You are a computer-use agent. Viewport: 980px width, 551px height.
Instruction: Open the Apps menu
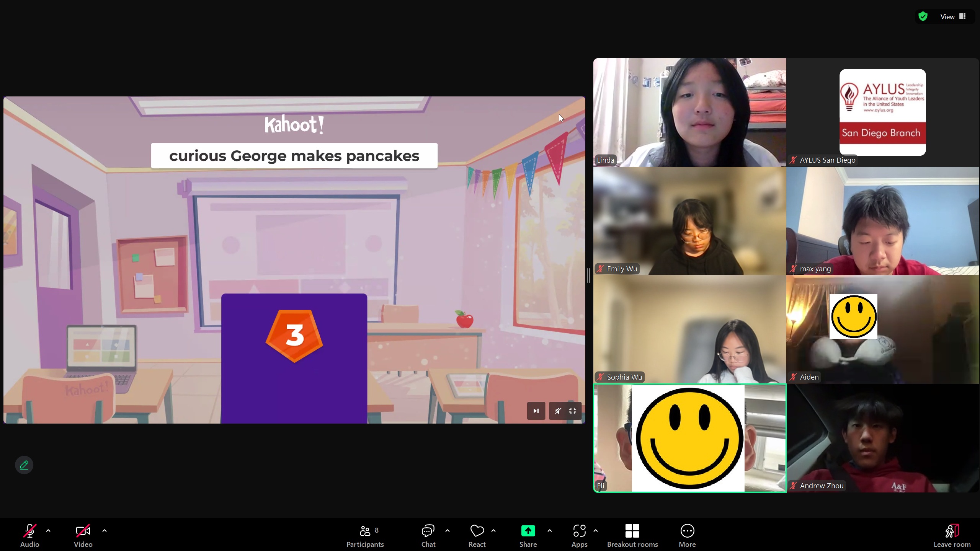(x=579, y=535)
